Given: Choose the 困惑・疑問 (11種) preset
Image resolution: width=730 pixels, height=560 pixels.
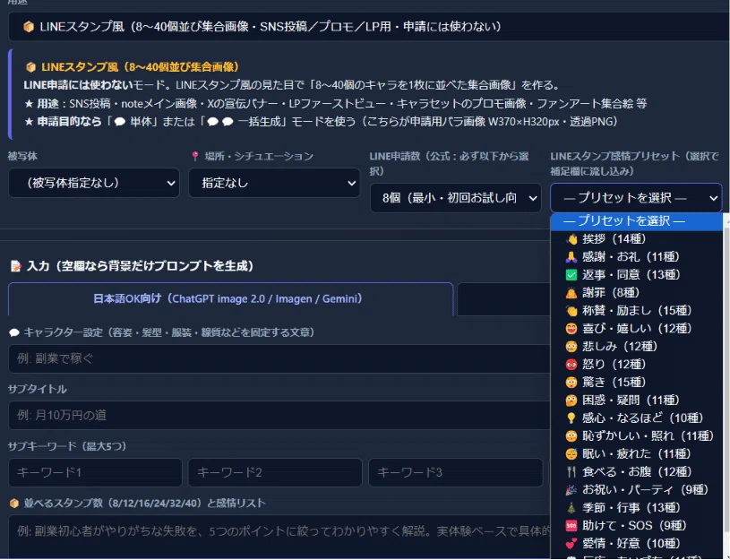Looking at the screenshot, I should (636, 401).
